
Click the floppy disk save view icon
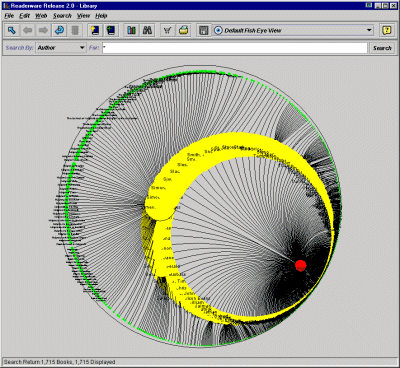[203, 30]
